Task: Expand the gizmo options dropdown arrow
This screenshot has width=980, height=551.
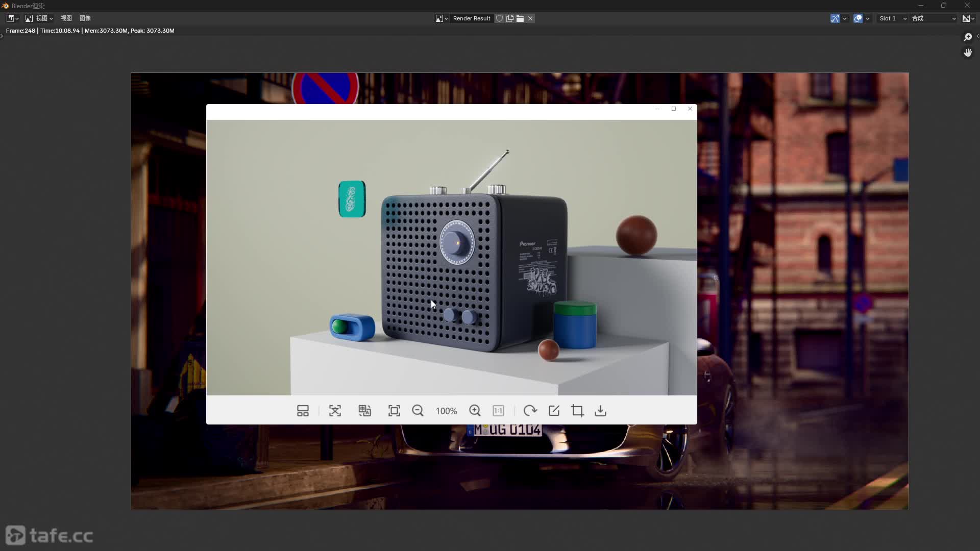Action: [x=845, y=18]
